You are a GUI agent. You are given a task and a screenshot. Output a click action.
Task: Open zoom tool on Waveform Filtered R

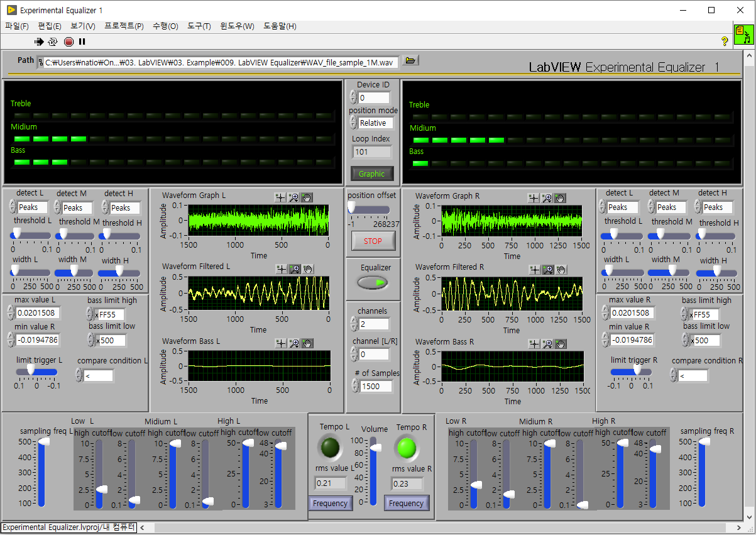tap(548, 269)
